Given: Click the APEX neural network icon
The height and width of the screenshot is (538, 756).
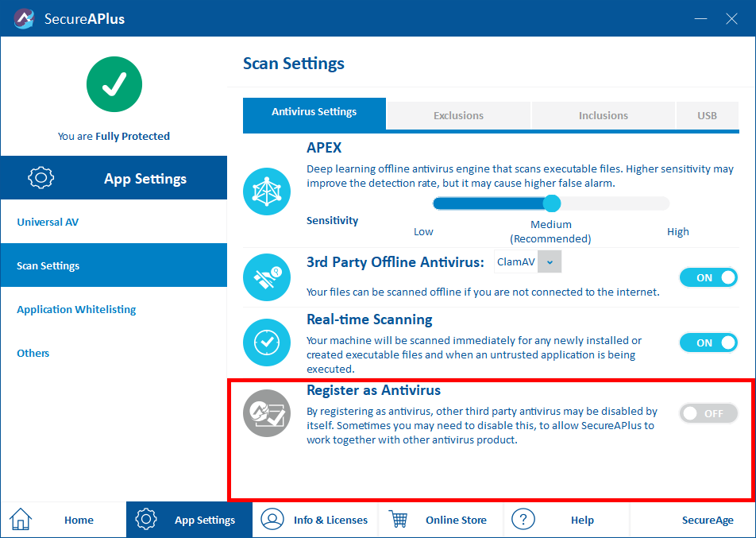Looking at the screenshot, I should pos(267,192).
